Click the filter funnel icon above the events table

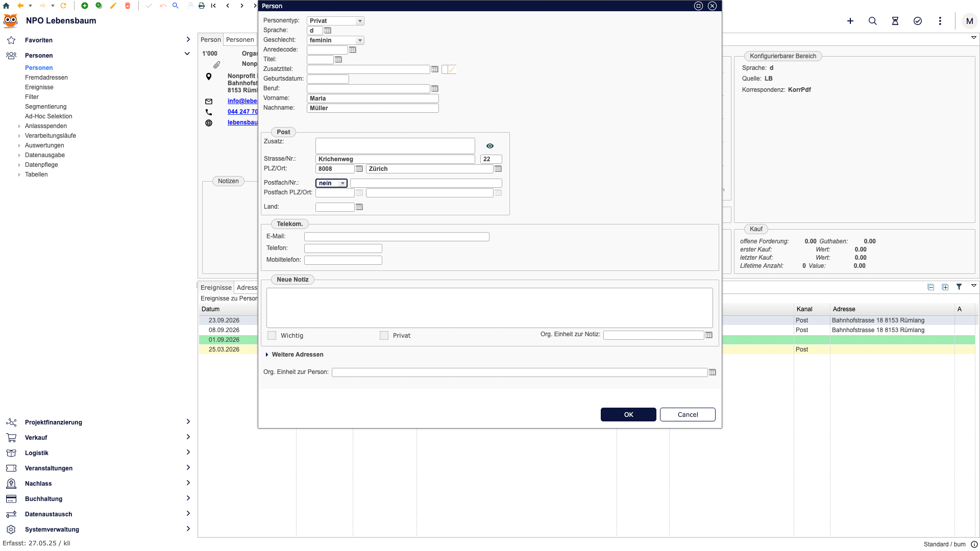[959, 287]
